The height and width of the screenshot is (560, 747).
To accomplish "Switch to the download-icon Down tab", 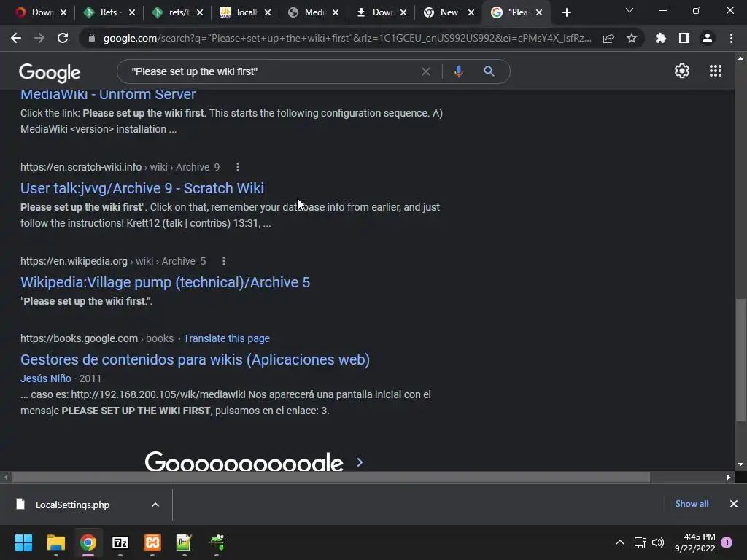I will 381,12.
